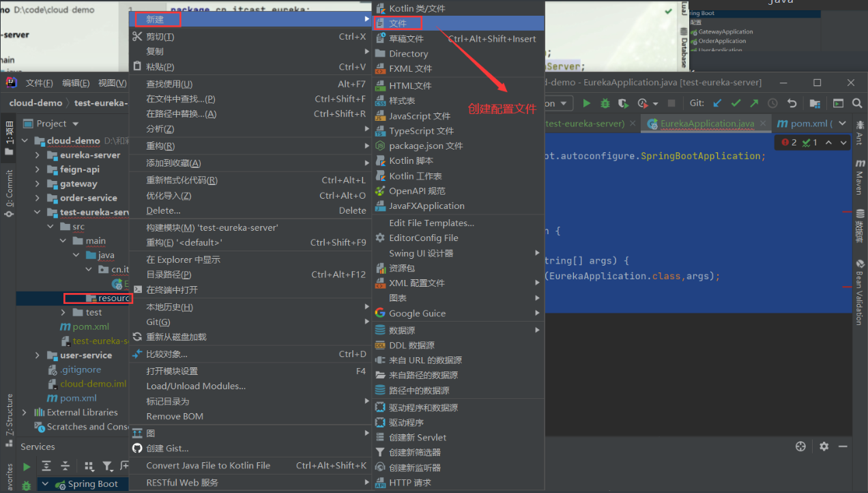Open the Commit side tab
This screenshot has width=868, height=493.
coord(9,194)
